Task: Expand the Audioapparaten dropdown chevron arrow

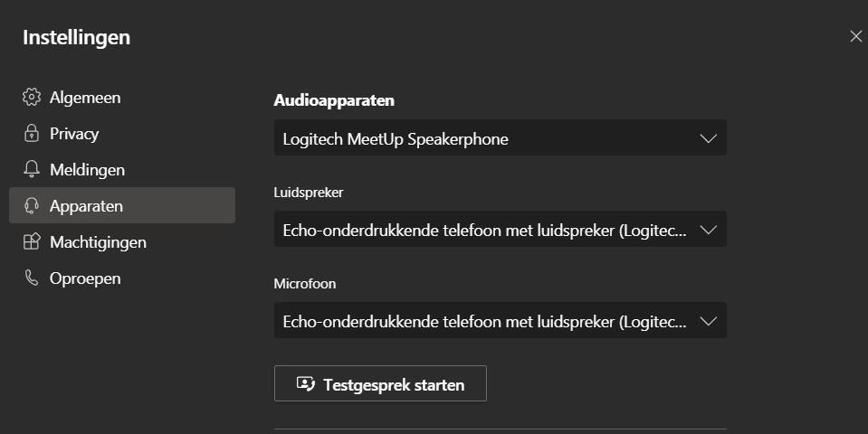Action: pos(708,138)
